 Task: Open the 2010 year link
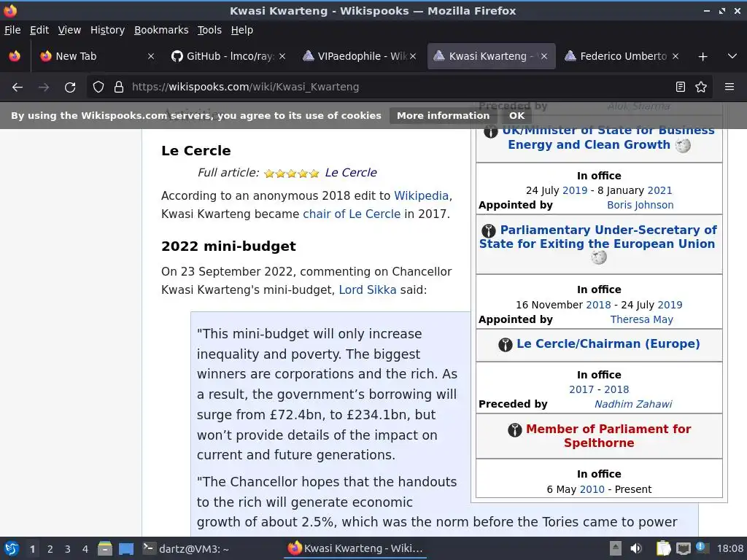point(592,489)
